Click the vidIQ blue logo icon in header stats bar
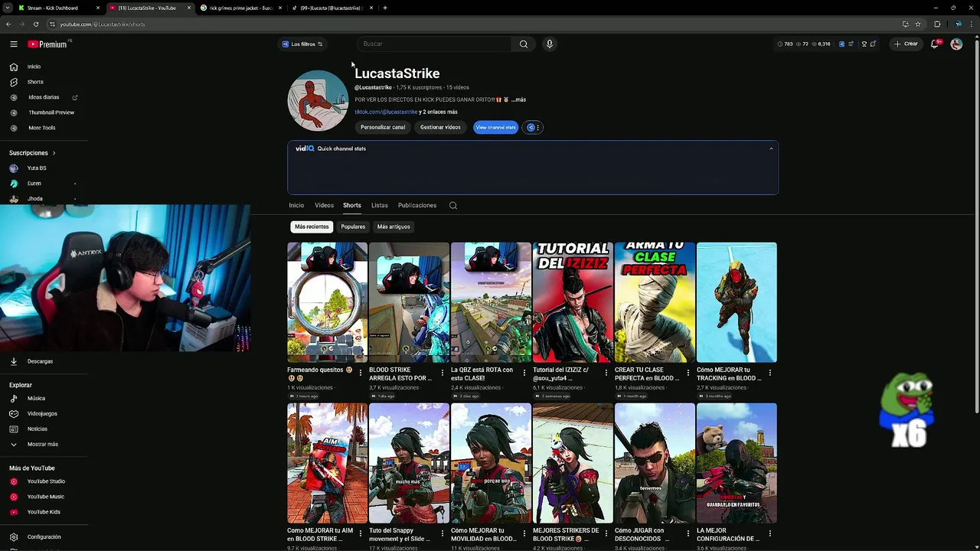Screen dimensions: 980x551 pos(842,44)
